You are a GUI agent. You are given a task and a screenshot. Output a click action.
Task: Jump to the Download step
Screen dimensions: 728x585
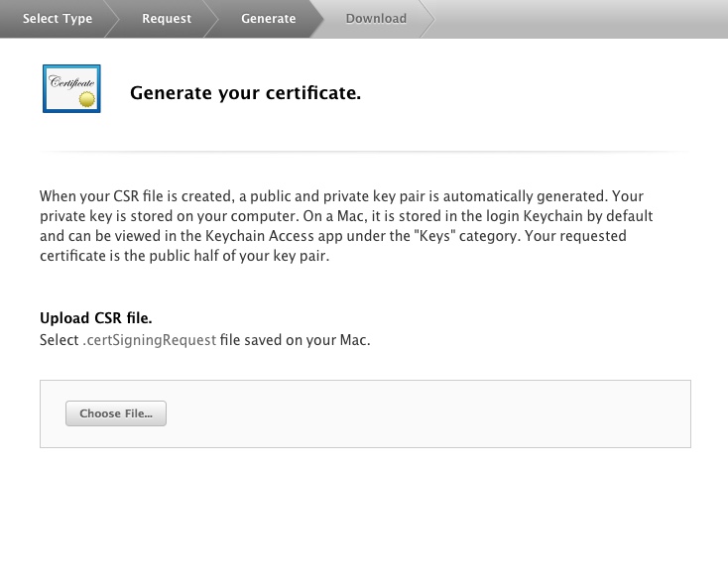coord(376,19)
